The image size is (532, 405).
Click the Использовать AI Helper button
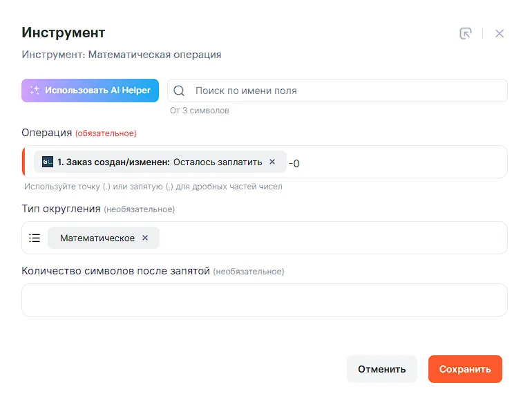click(x=91, y=91)
